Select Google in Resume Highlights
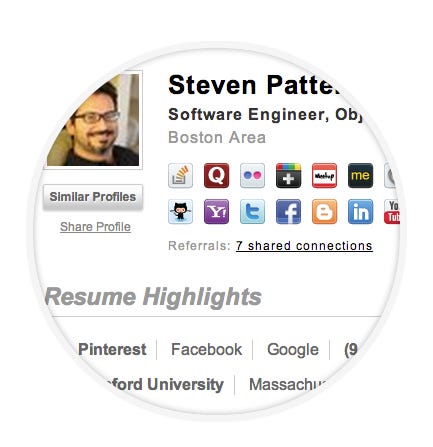 [293, 350]
